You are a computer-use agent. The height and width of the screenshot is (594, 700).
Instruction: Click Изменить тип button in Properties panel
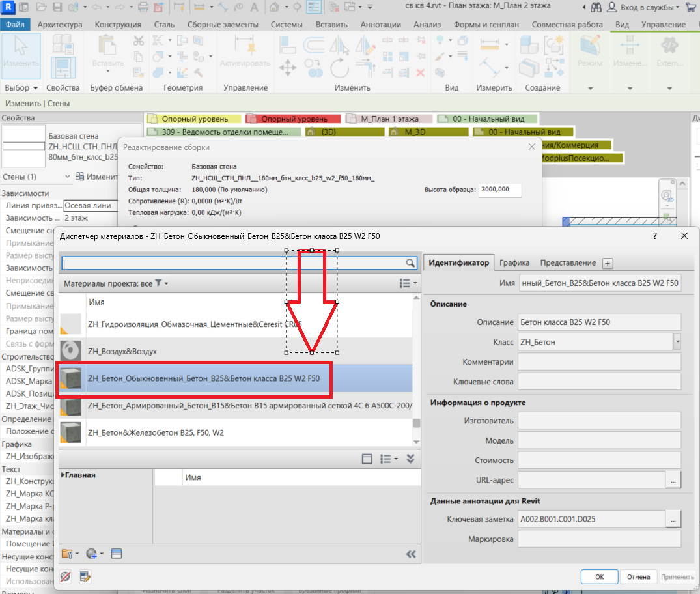pyautogui.click(x=96, y=177)
